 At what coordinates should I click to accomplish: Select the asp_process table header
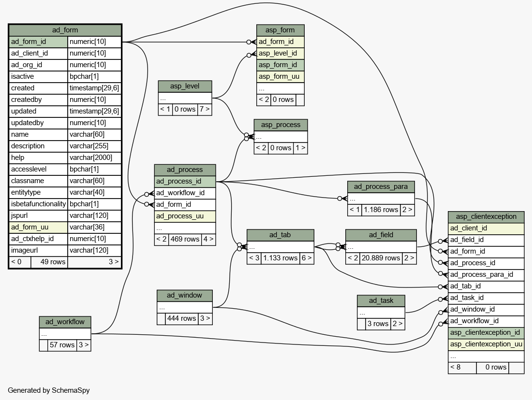point(281,125)
